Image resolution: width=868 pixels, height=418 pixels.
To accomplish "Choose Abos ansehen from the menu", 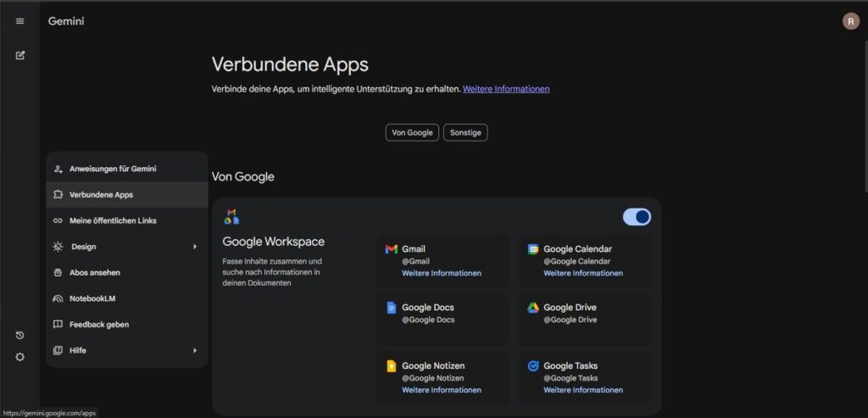I will pyautogui.click(x=127, y=272).
